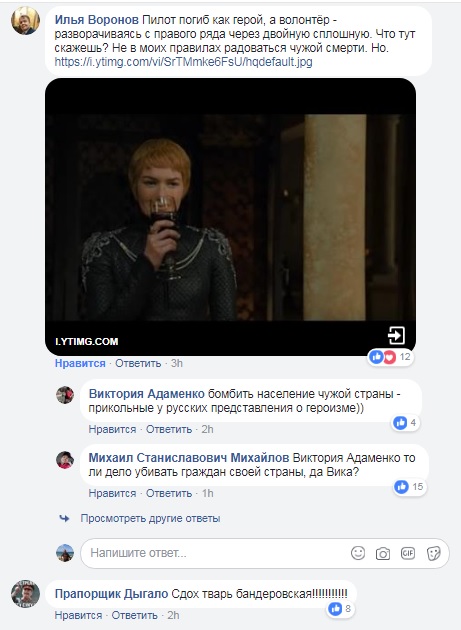This screenshot has width=461, height=630.
Task: Open Илья Воронов's profile name link
Action: 96,20
